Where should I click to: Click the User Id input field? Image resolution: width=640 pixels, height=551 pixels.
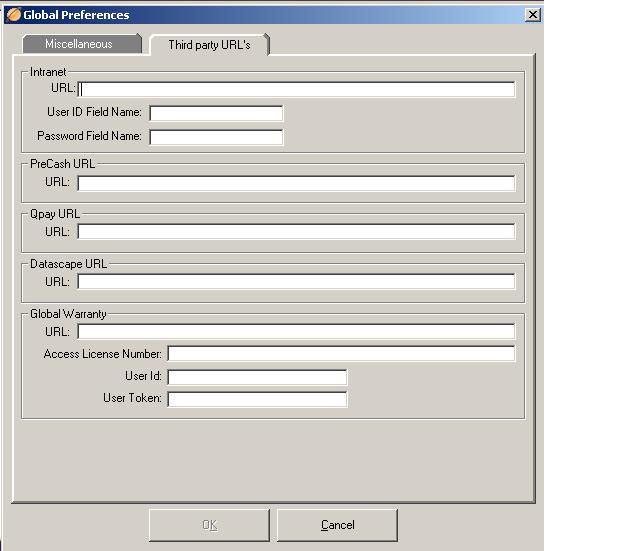coord(257,377)
